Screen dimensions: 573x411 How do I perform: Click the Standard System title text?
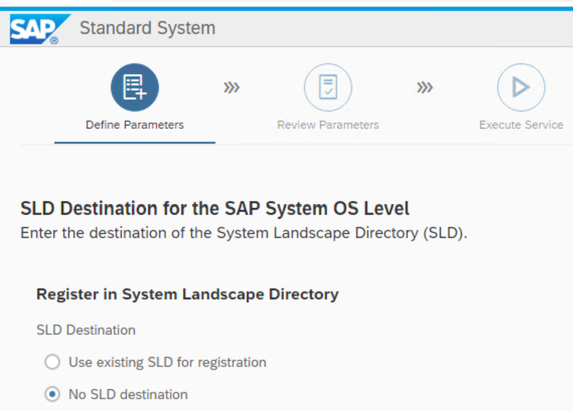coord(148,28)
